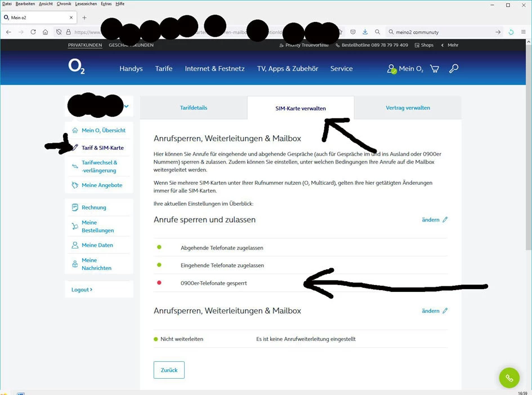
Task: Open TV, Apps & Zubehör navigation item
Action: click(x=287, y=69)
